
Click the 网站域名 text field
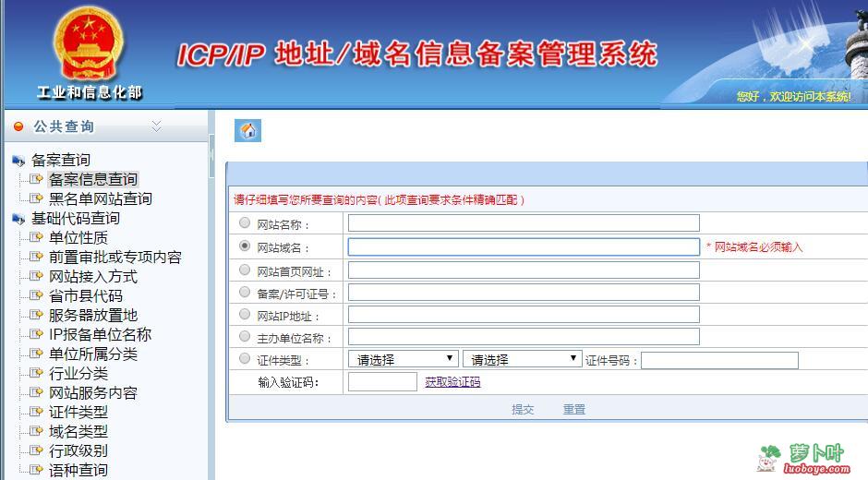(524, 246)
